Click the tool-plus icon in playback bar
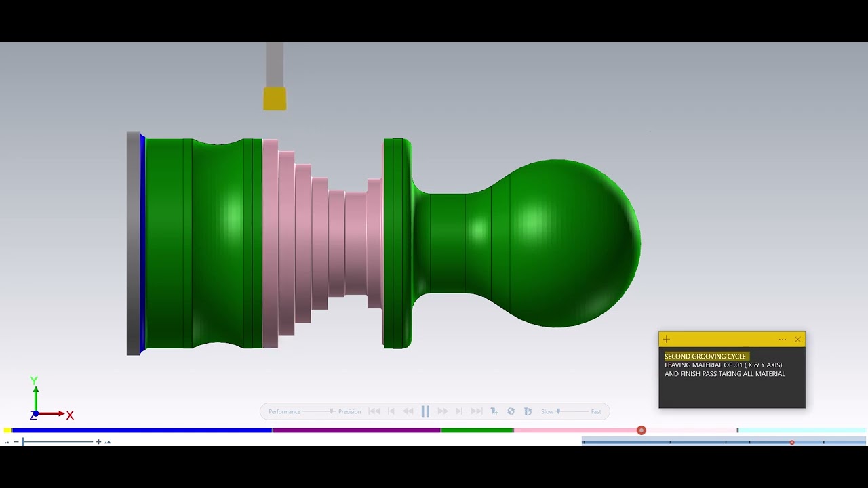Image resolution: width=868 pixels, height=488 pixels. 494,411
